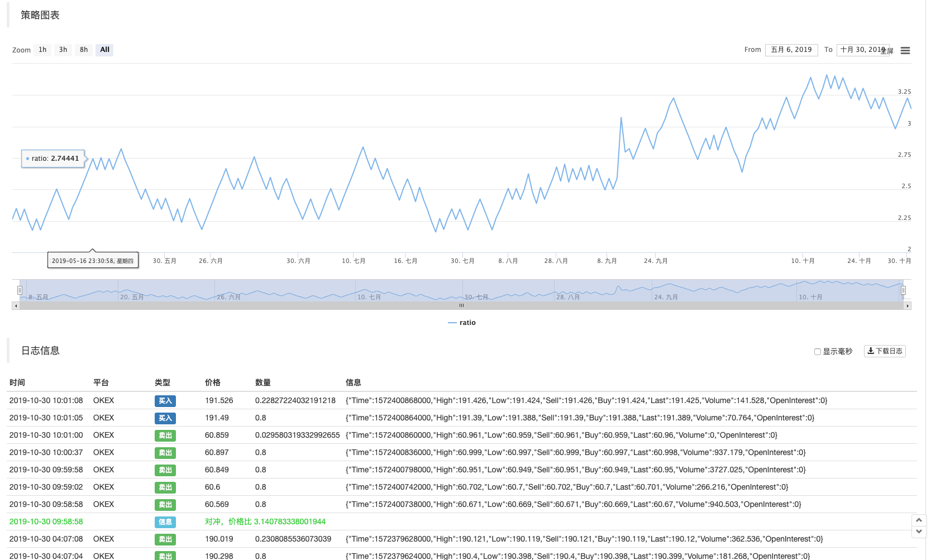Set chart zoom to 1h

tap(42, 50)
